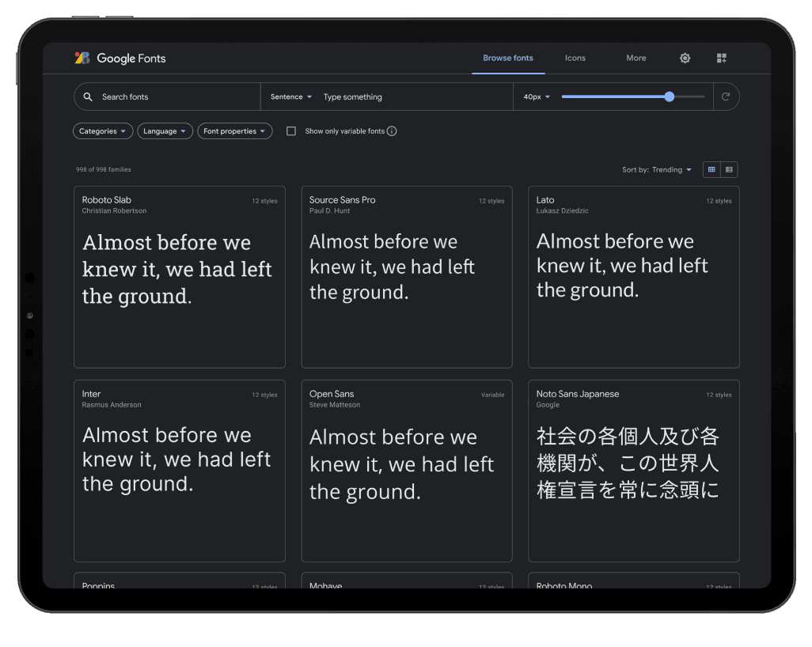This screenshot has width=812, height=647.
Task: Open the Roboto Slab font card
Action: [x=180, y=277]
